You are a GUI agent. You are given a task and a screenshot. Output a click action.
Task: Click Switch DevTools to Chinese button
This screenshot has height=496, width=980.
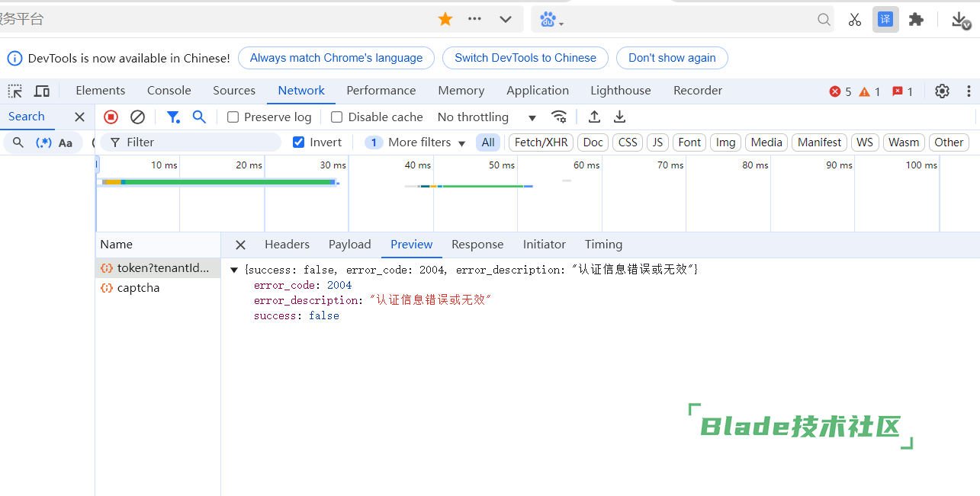pyautogui.click(x=525, y=58)
